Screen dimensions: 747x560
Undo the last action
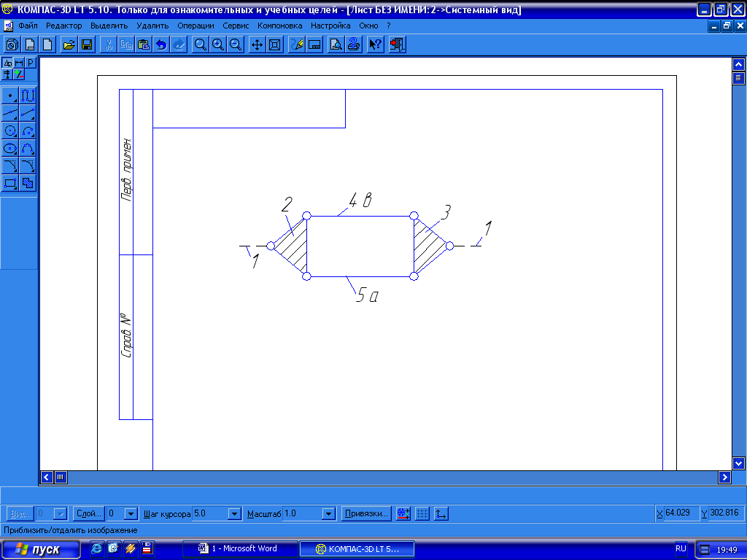pyautogui.click(x=161, y=44)
